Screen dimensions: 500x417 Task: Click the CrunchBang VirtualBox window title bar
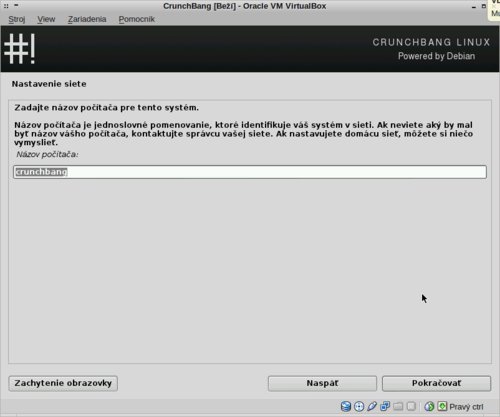[x=244, y=6]
